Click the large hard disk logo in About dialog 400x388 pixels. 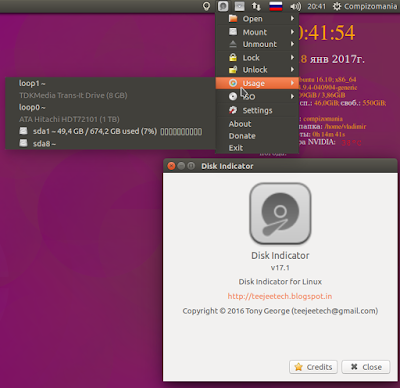tap(280, 213)
